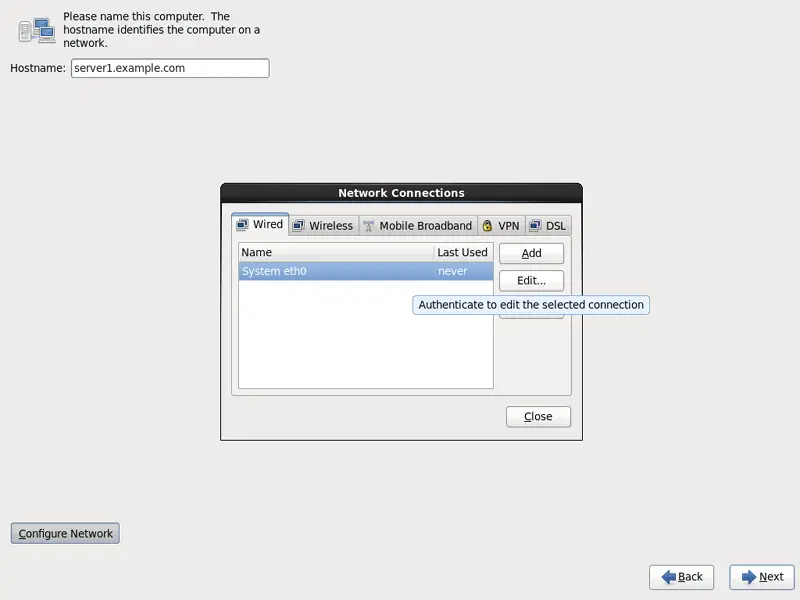Focus the Hostname text field
This screenshot has width=800, height=600.
(x=170, y=68)
